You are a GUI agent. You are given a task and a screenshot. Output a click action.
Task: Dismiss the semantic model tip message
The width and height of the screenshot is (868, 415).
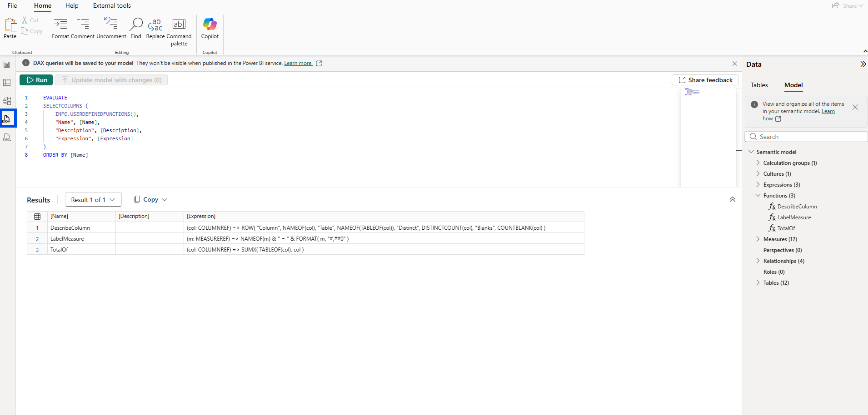pos(855,108)
